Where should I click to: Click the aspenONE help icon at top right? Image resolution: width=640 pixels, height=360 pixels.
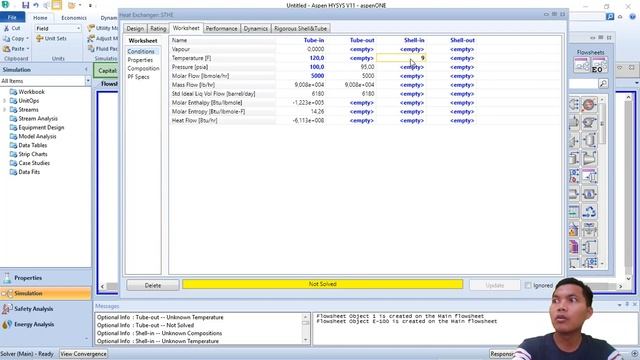click(x=632, y=17)
